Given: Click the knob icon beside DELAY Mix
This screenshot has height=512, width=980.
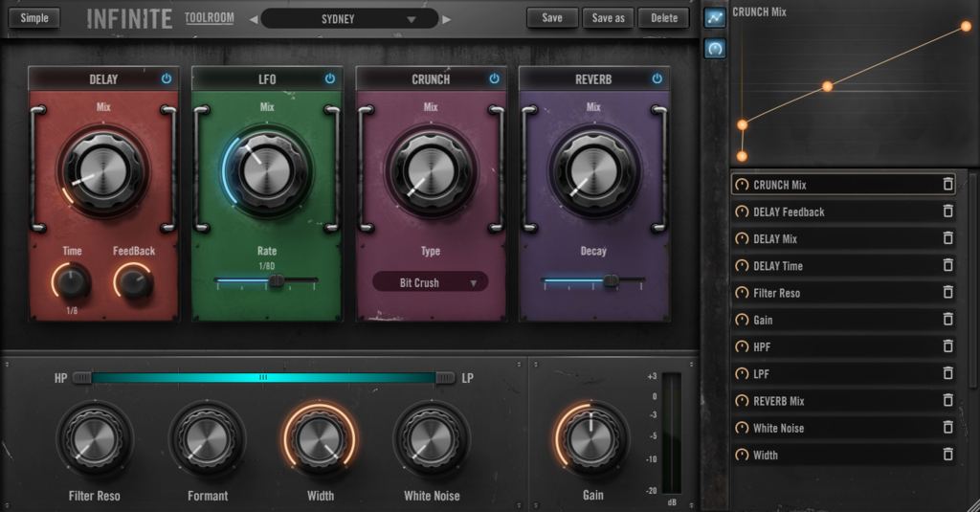Looking at the screenshot, I should click(x=742, y=238).
